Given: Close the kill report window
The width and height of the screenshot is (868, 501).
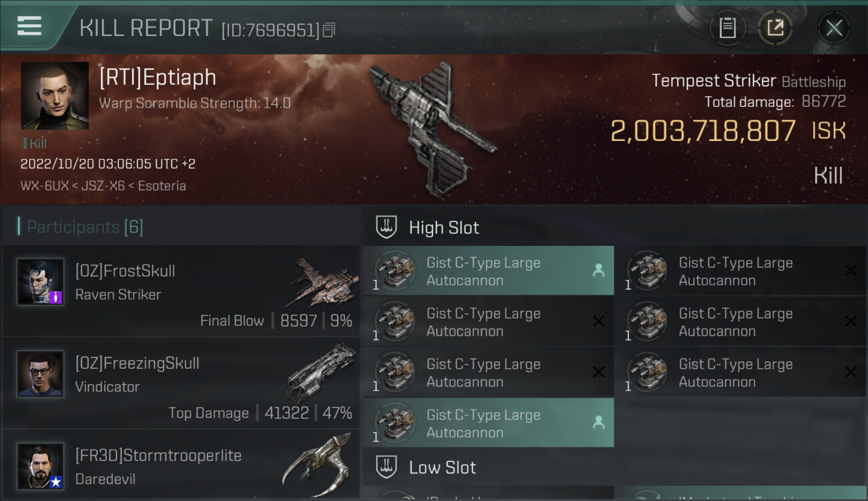Looking at the screenshot, I should pyautogui.click(x=833, y=28).
